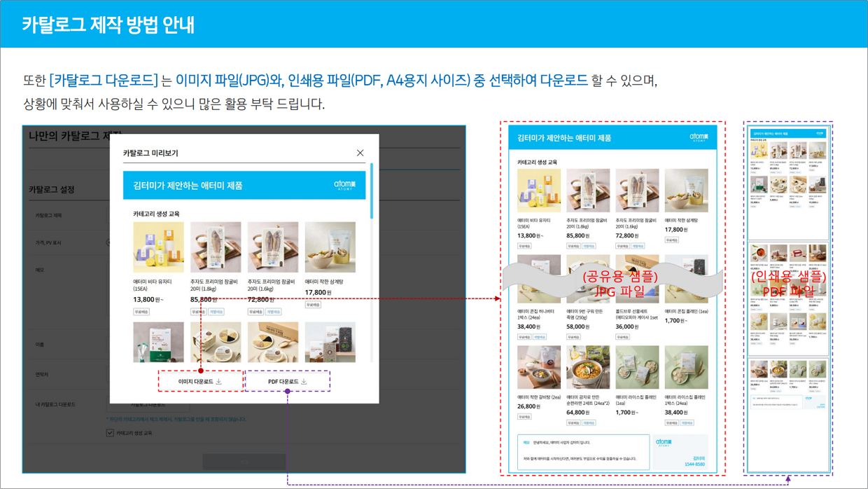Open JPG sample 애터미 착한 삼계탕 image
This screenshot has height=489, width=868.
686,191
